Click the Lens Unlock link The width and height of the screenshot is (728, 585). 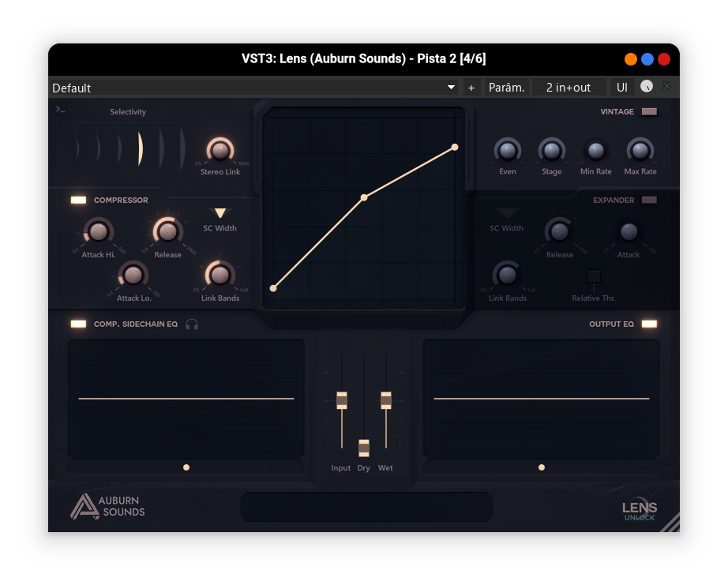tap(639, 511)
